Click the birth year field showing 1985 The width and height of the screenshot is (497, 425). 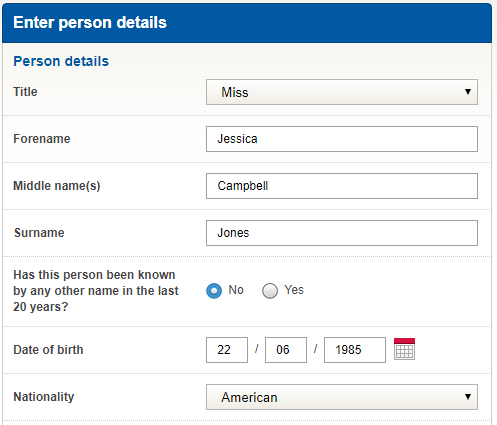(x=355, y=350)
